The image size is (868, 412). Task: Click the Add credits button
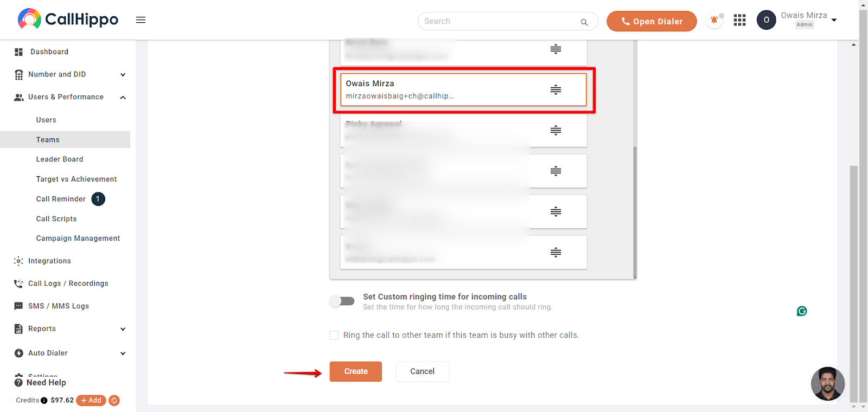point(91,401)
